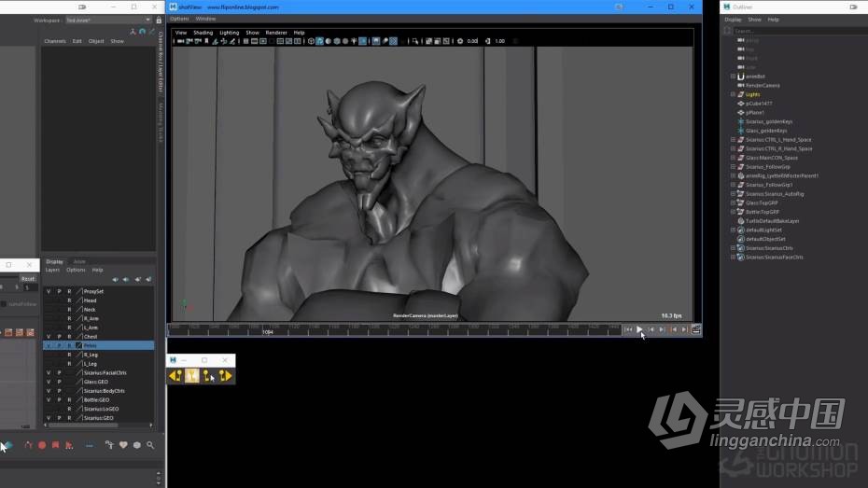Switch to Anim tab in layer editor
Viewport: 868px width, 488px height.
pyautogui.click(x=79, y=261)
